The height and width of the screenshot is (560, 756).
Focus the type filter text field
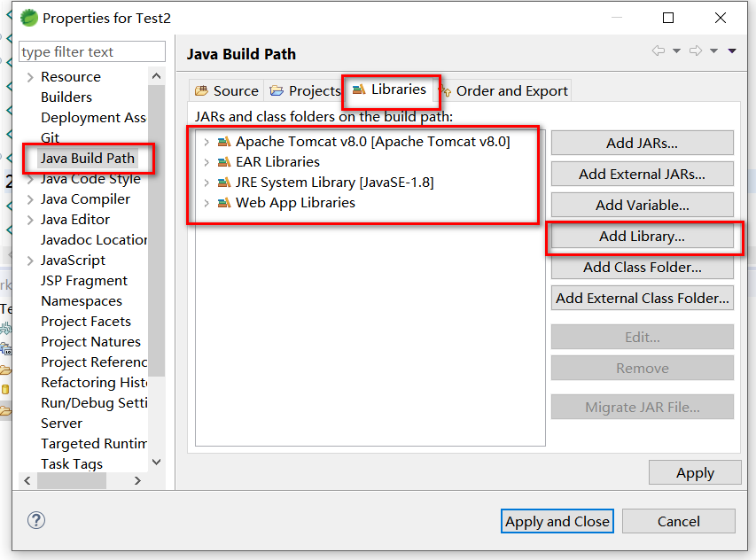point(91,51)
